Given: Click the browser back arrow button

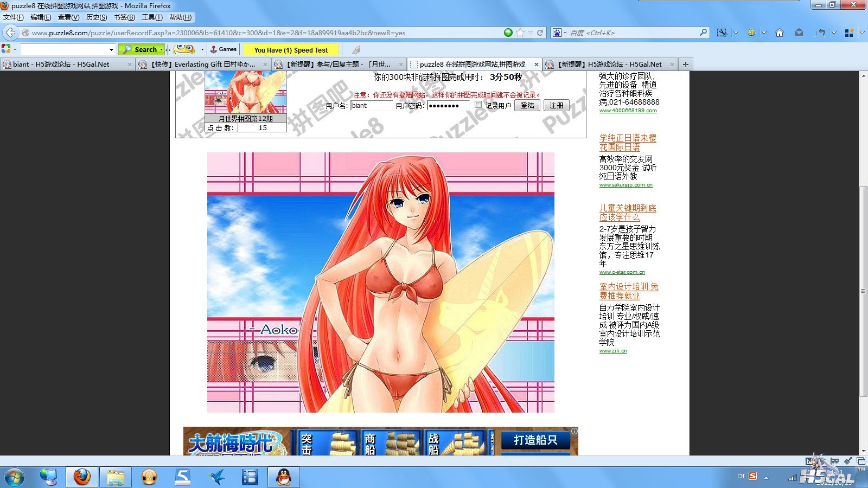Looking at the screenshot, I should [10, 33].
